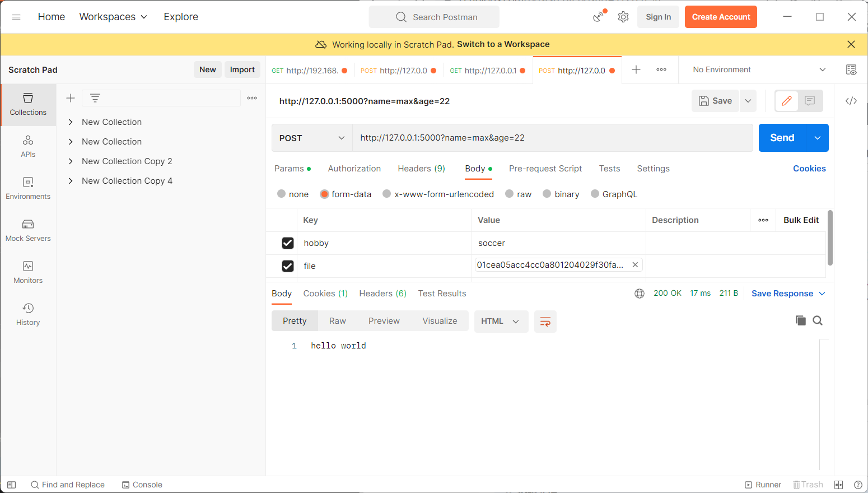The image size is (868, 493).
Task: Switch to the Authorization tab
Action: [354, 169]
